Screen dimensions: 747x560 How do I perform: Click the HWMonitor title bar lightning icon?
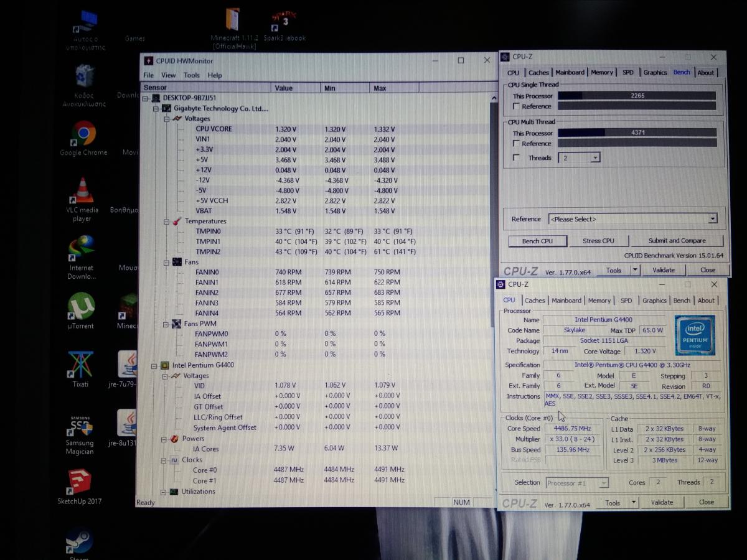pyautogui.click(x=148, y=60)
